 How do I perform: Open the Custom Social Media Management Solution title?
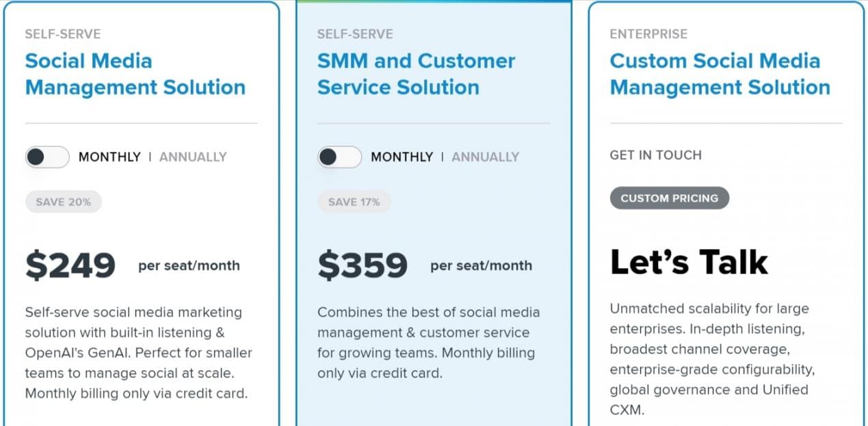coord(720,74)
